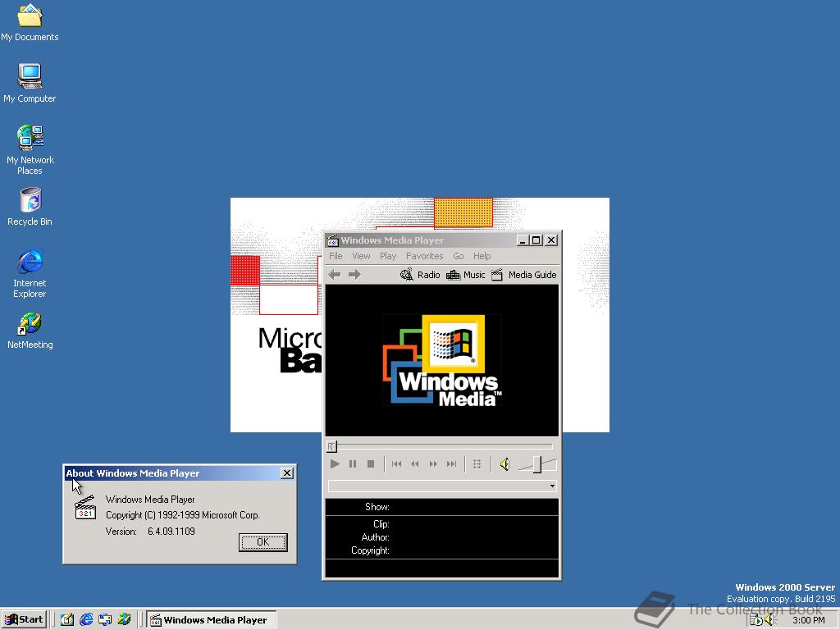Image resolution: width=840 pixels, height=630 pixels.
Task: Click the Back arrow in Media Player toolbar
Action: (335, 275)
